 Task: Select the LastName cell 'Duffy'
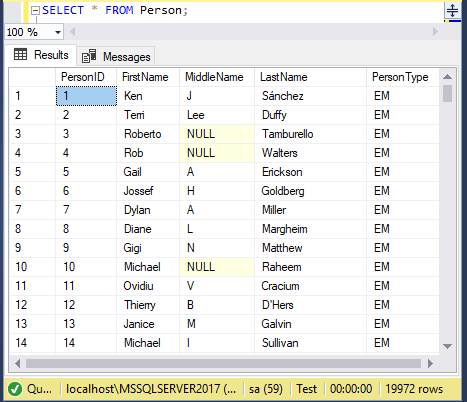pos(310,115)
